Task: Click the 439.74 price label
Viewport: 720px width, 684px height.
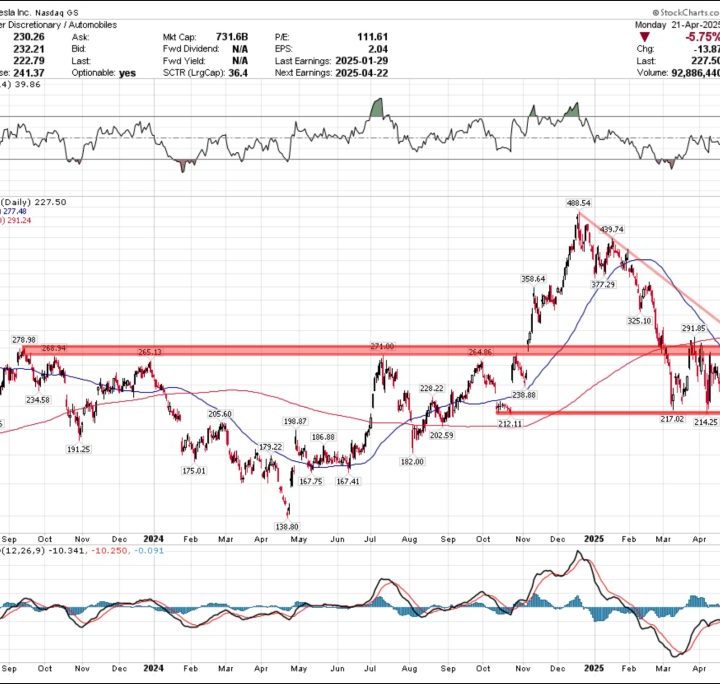Action: click(x=613, y=229)
